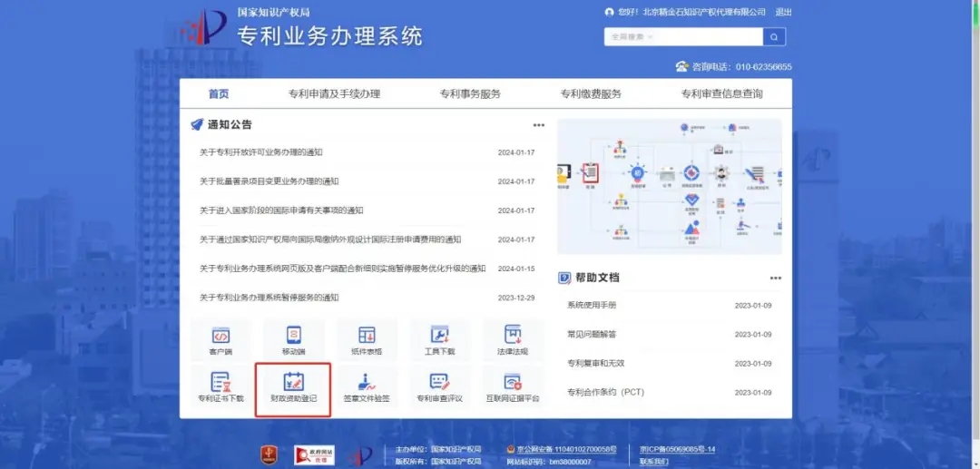Open notice 关于批量著录项目变更业务办理的通知

(269, 181)
